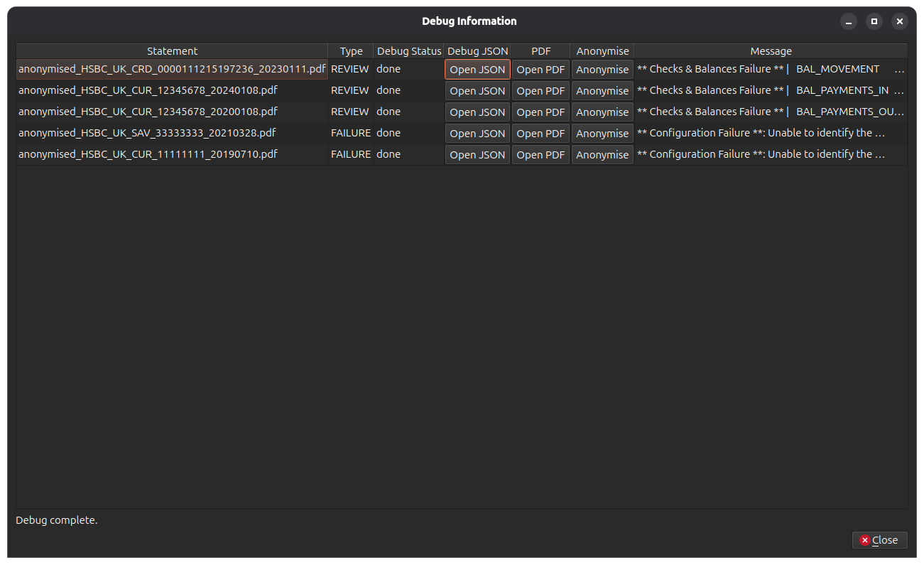Anonymise the CUR_11111111_20190710 statement
Viewport: 924px width, 565px height.
click(x=602, y=155)
